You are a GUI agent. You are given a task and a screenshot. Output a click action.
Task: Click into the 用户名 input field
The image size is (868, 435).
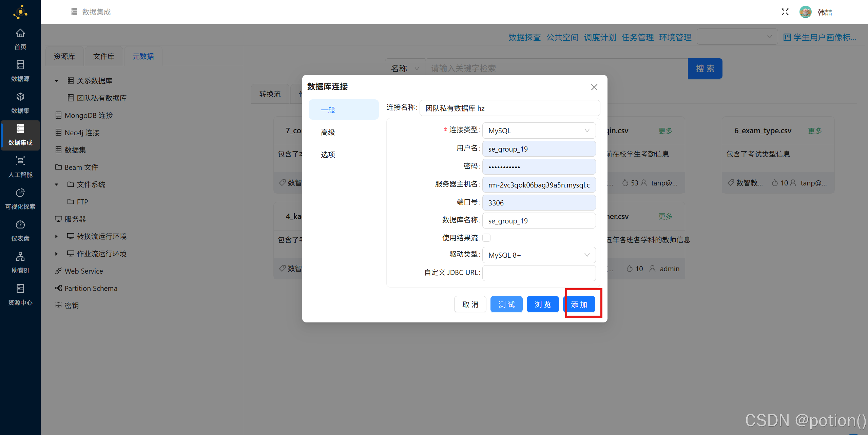point(539,149)
